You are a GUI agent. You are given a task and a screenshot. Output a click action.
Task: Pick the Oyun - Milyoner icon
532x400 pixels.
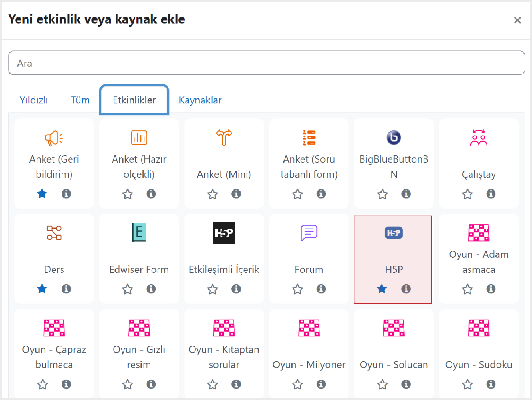click(309, 328)
